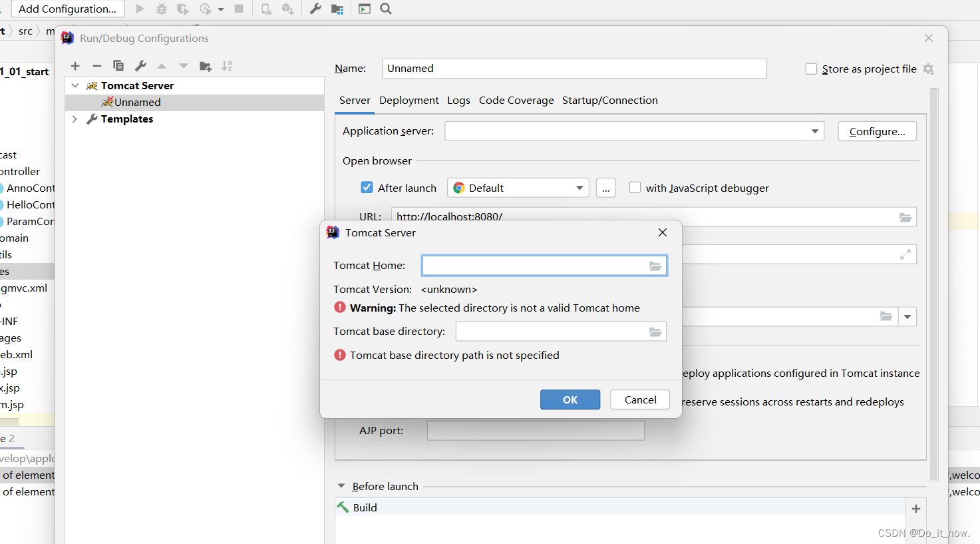Open the Application server dropdown
The height and width of the screenshot is (544, 980).
click(x=634, y=131)
